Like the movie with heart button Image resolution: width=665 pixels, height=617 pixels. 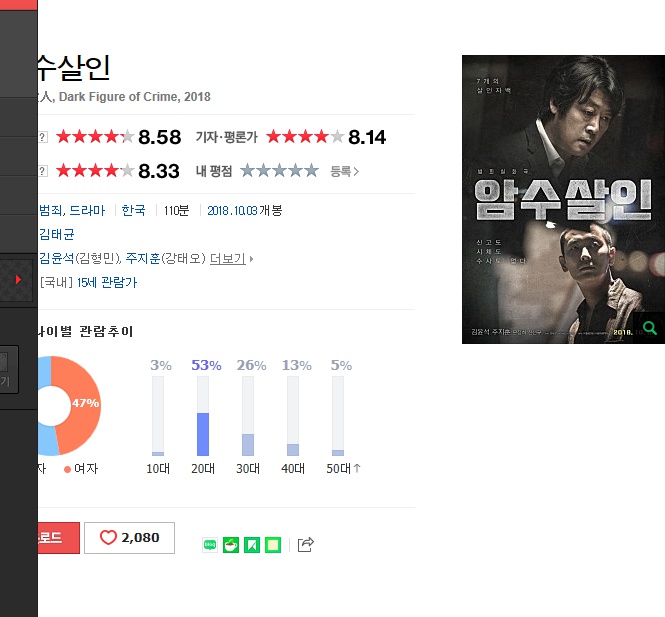point(129,538)
